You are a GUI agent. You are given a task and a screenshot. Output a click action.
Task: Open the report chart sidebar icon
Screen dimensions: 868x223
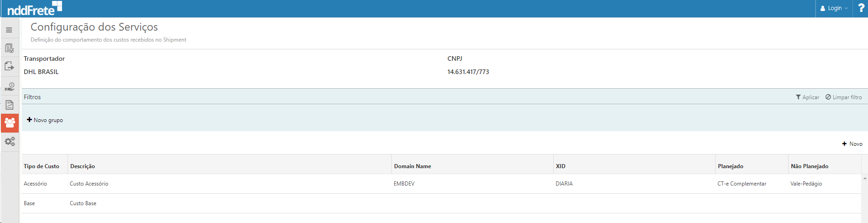point(9,105)
